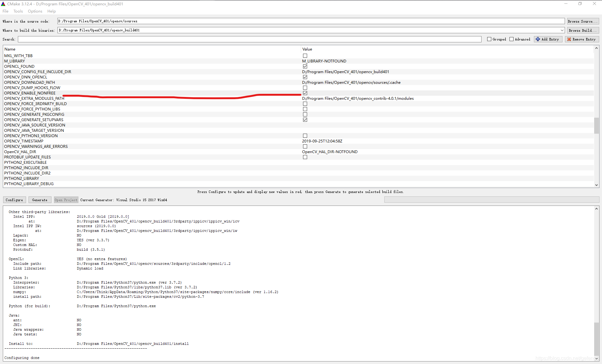Click the Generate button
This screenshot has width=602, height=364.
(x=40, y=200)
